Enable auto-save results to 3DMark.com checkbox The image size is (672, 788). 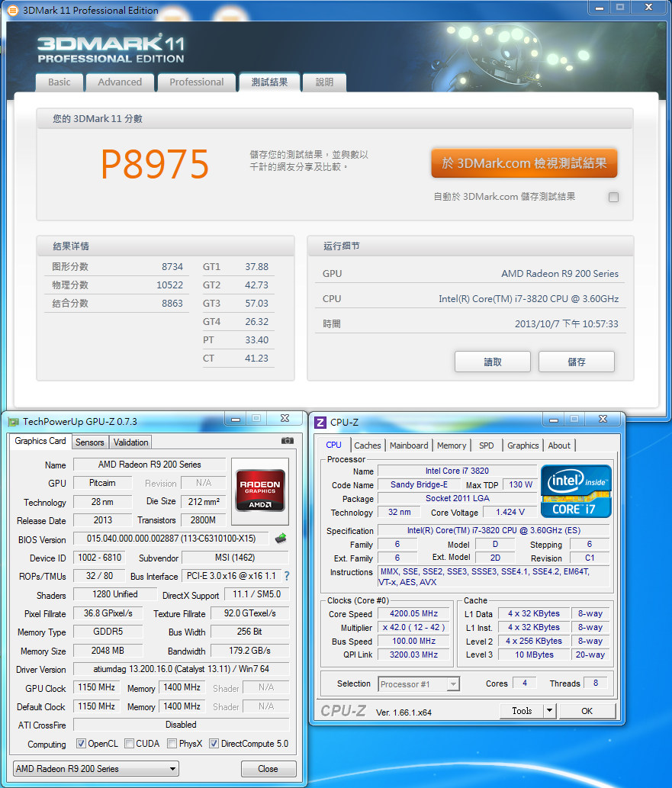tap(613, 197)
